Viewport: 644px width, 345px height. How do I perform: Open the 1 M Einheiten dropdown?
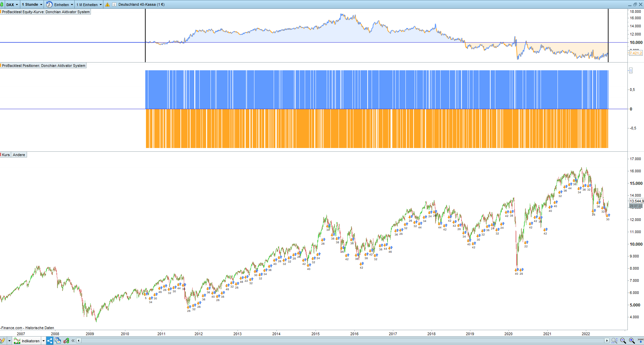point(89,4)
